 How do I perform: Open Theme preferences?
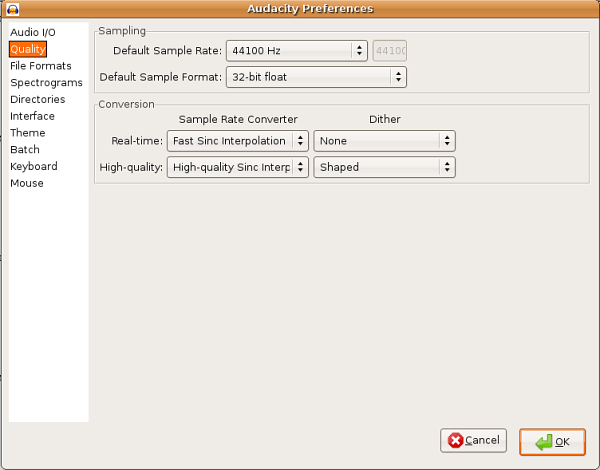28,133
